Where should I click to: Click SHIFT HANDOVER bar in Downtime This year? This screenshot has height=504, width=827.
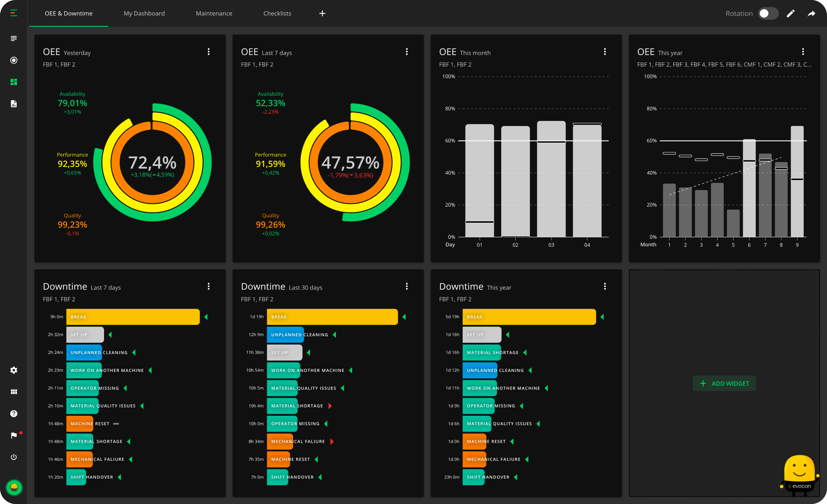point(474,477)
